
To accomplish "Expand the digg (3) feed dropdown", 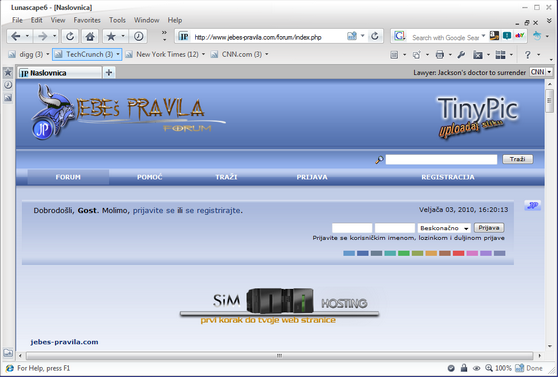I will tap(48, 54).
